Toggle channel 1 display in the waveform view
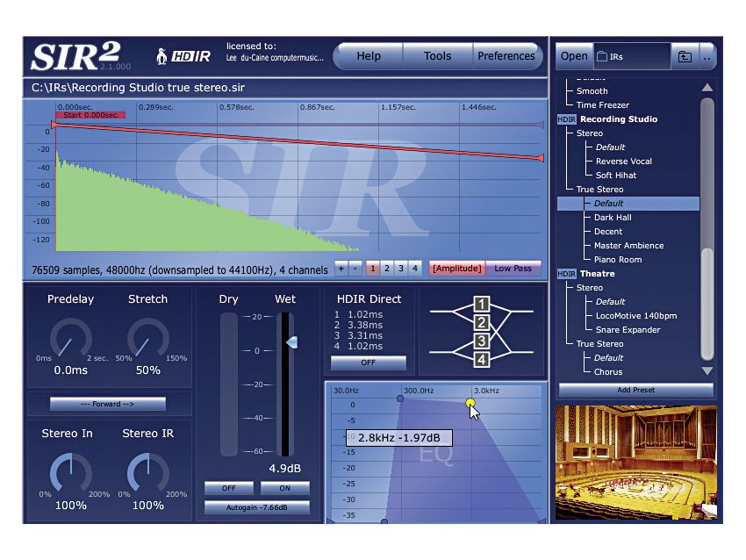This screenshot has width=746, height=560. pos(371,269)
